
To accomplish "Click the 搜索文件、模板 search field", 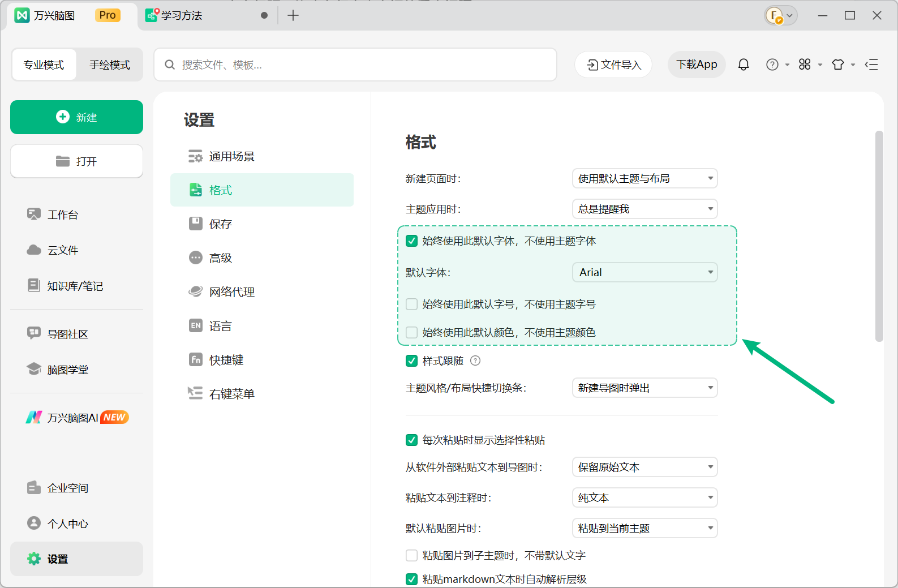I will [355, 65].
